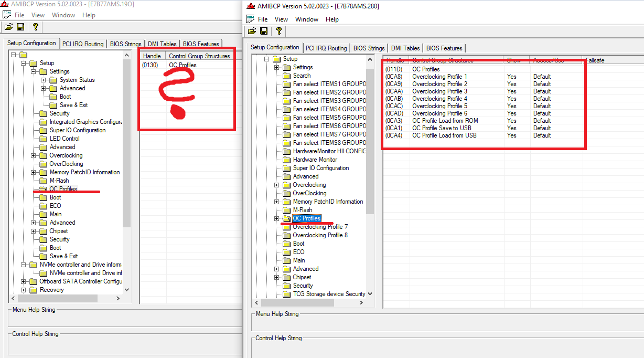The width and height of the screenshot is (644, 358).
Task: Select Search folder in right window tree
Action: click(302, 76)
